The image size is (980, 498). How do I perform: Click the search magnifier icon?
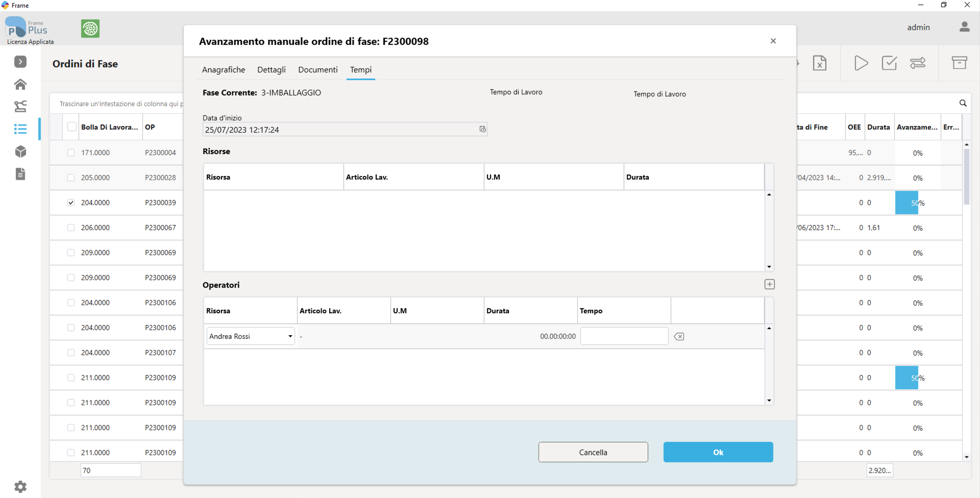pyautogui.click(x=963, y=103)
